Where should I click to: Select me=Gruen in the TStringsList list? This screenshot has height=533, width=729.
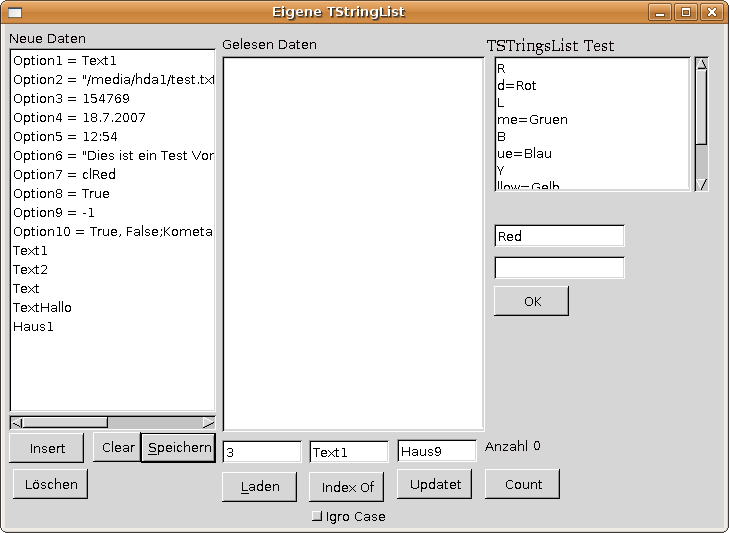coord(532,119)
